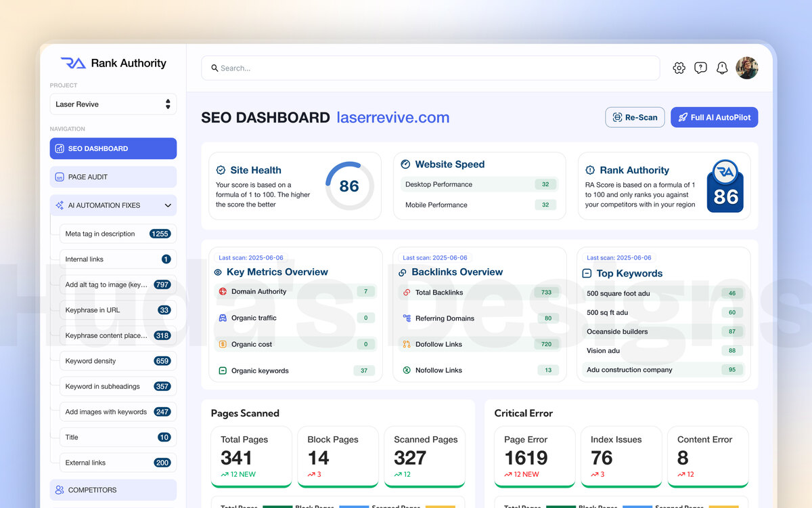The width and height of the screenshot is (812, 508).
Task: Open the laserrevive.com link
Action: point(393,117)
